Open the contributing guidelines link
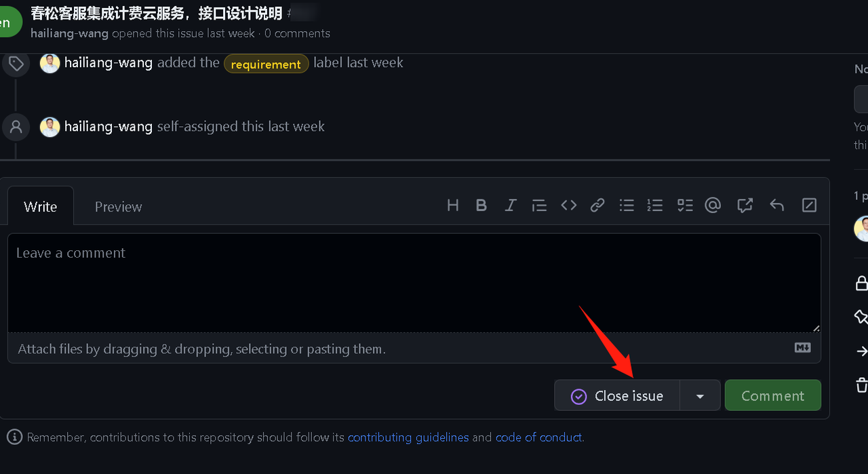The height and width of the screenshot is (474, 868). [x=408, y=437]
